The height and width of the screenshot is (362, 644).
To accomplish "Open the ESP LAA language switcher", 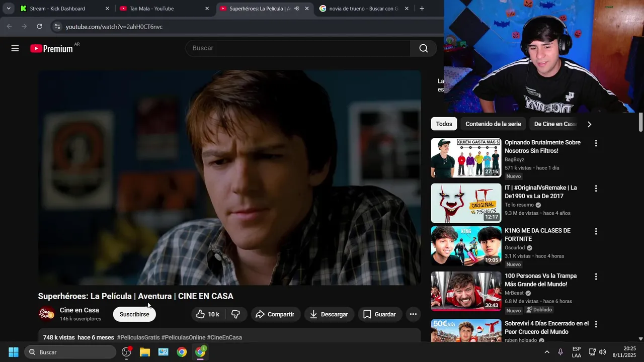I will [577, 352].
